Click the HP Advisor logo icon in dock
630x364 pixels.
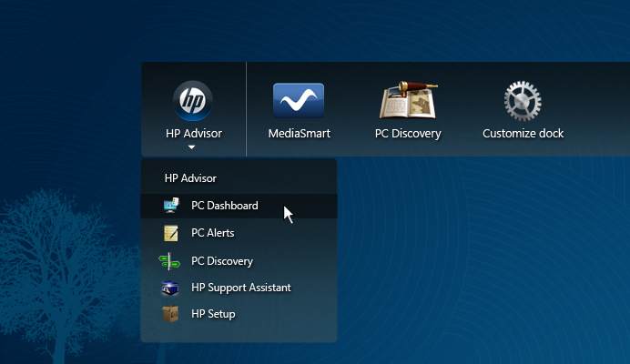point(193,100)
